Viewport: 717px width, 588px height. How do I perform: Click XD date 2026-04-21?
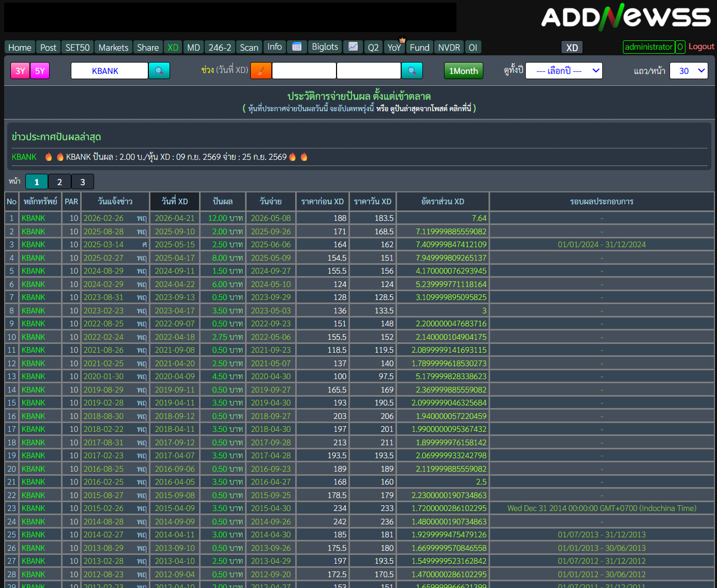point(175,218)
